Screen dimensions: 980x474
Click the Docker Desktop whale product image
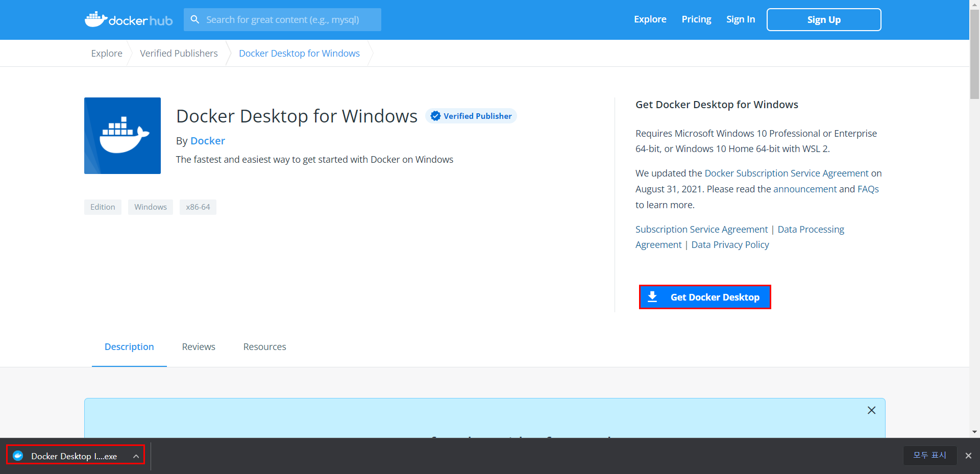[122, 136]
